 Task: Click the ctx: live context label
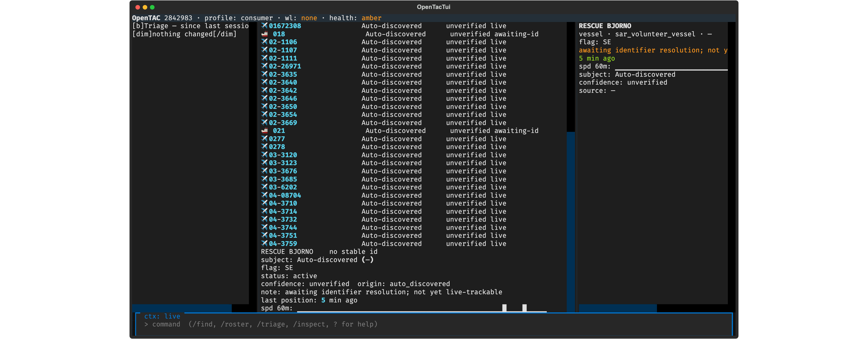[x=162, y=317]
